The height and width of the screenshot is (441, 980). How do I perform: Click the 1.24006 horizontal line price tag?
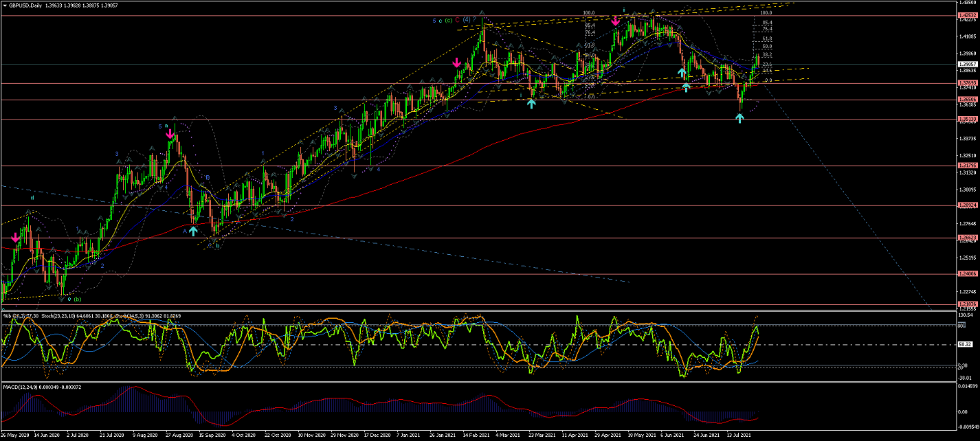968,274
